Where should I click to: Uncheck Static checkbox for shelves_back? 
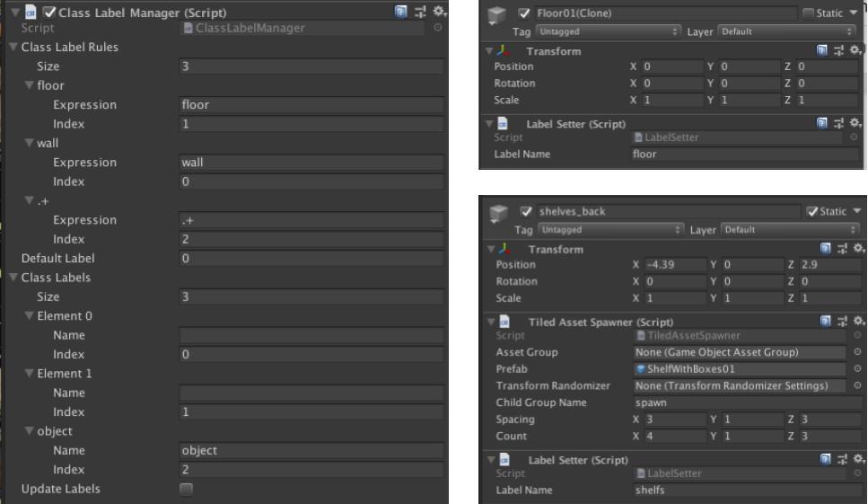click(x=813, y=212)
